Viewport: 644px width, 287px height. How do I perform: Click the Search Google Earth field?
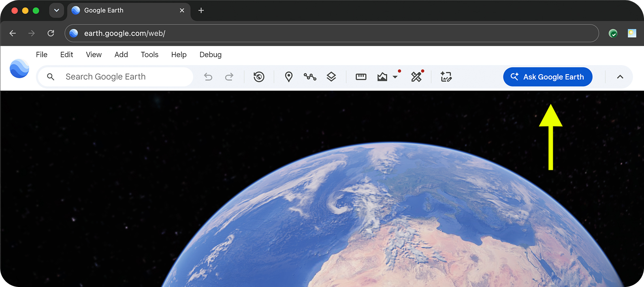[x=115, y=77]
